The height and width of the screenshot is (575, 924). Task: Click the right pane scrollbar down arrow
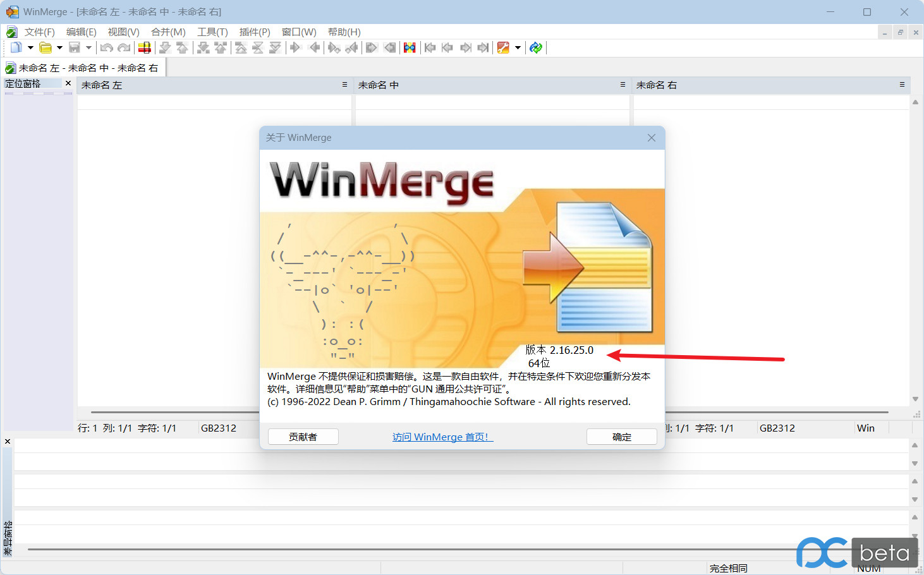[x=915, y=399]
